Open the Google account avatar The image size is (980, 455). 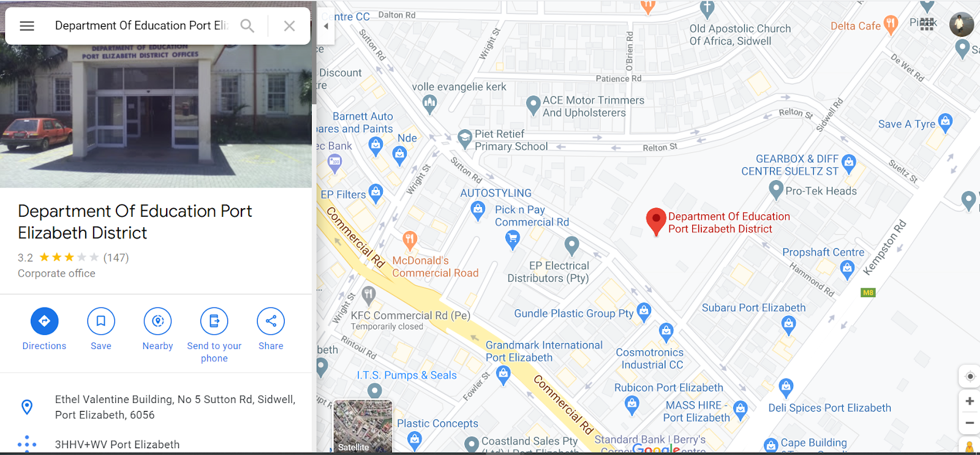point(962,24)
